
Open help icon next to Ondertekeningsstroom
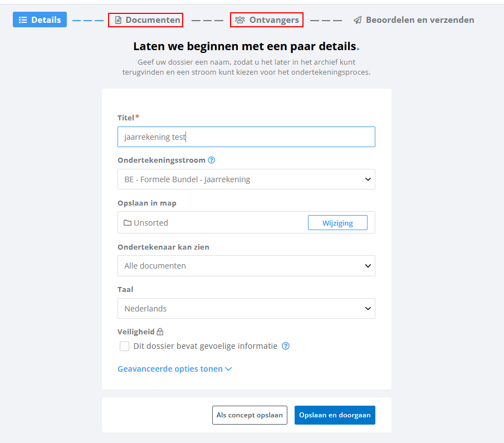212,160
